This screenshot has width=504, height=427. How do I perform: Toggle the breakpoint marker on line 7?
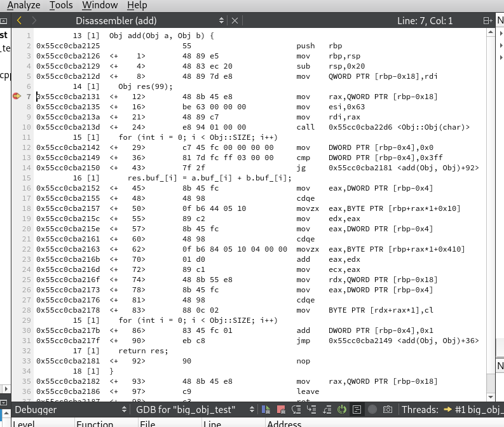tap(17, 97)
